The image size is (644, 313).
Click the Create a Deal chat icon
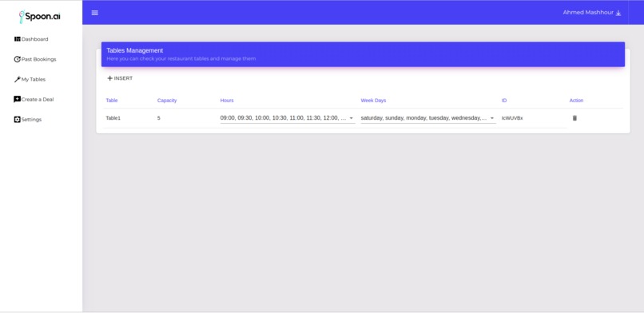click(18, 99)
